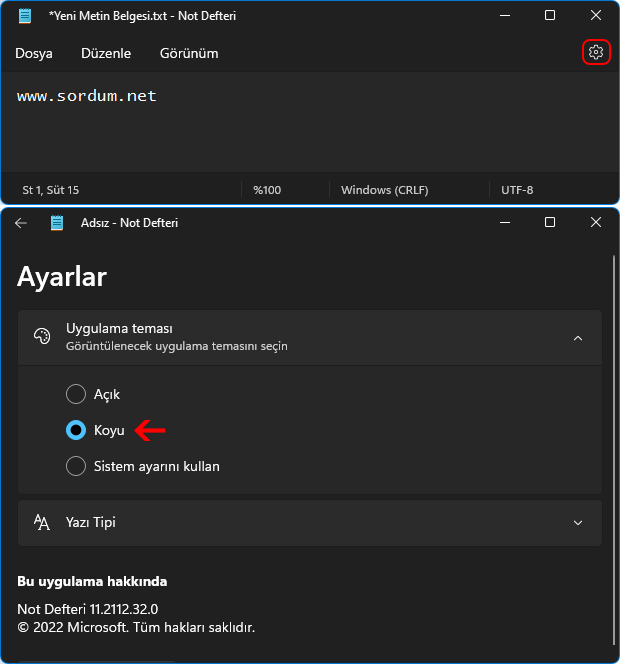Click Görüntülenecek uygulama temasını seçin subtitle

(x=177, y=346)
